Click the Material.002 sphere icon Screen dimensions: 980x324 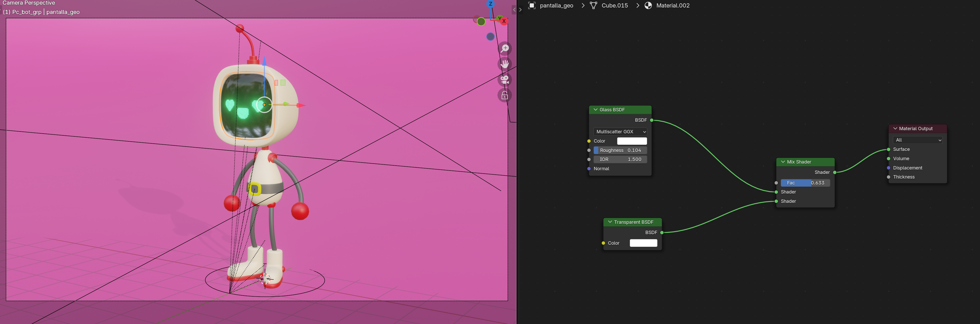[648, 5]
